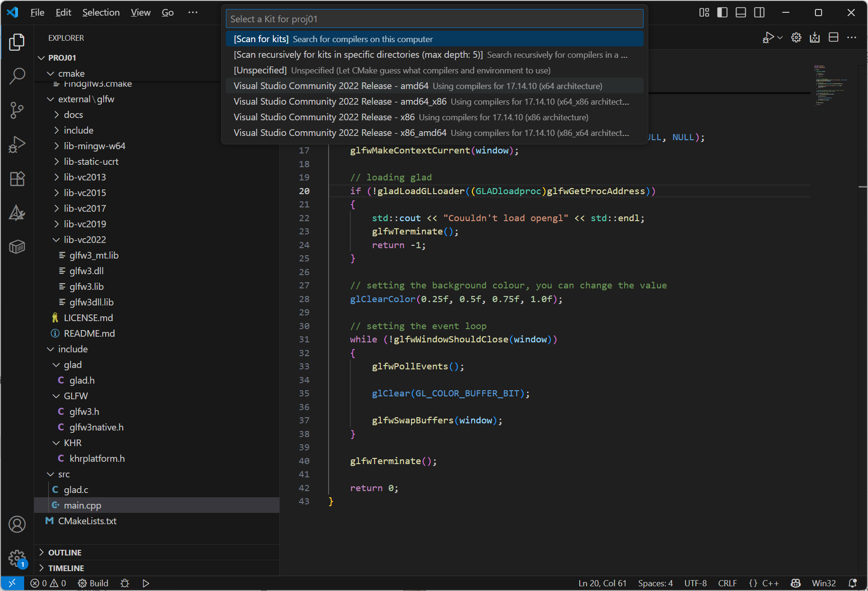Click the Select a Kit input field
Viewport: 868px width, 591px height.
click(x=434, y=19)
